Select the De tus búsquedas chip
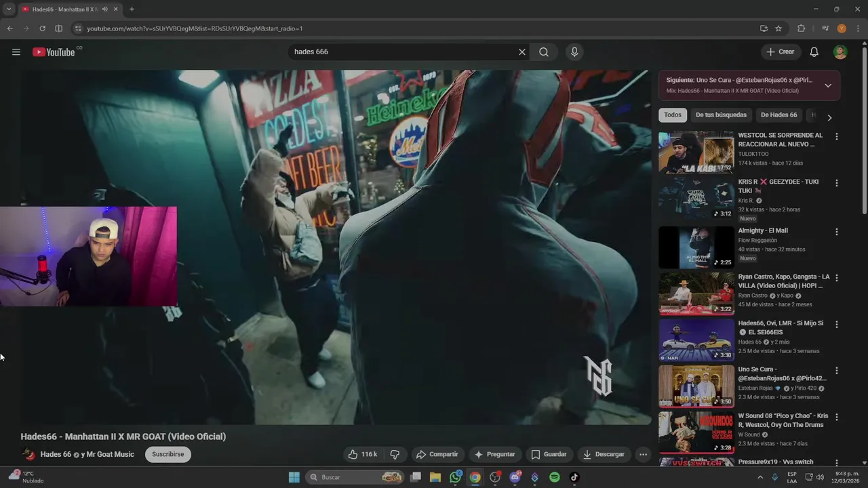This screenshot has height=488, width=868. coord(721,115)
